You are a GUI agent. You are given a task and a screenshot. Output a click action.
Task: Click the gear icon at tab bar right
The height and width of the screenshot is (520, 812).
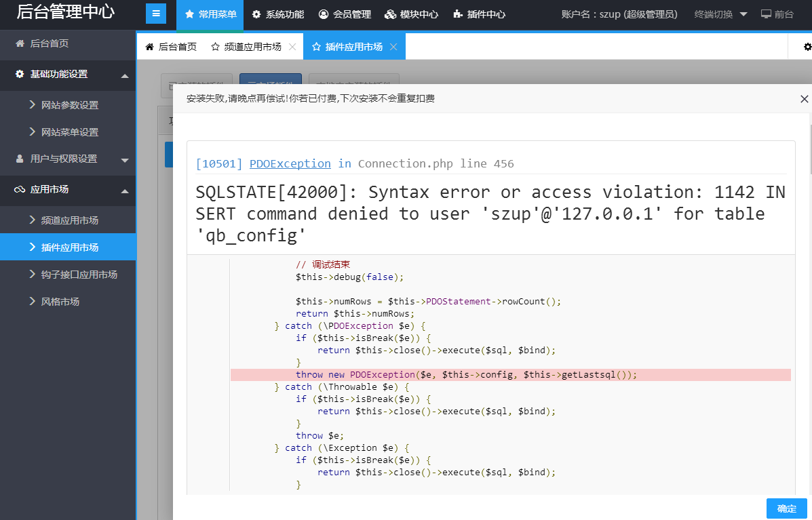pos(807,47)
